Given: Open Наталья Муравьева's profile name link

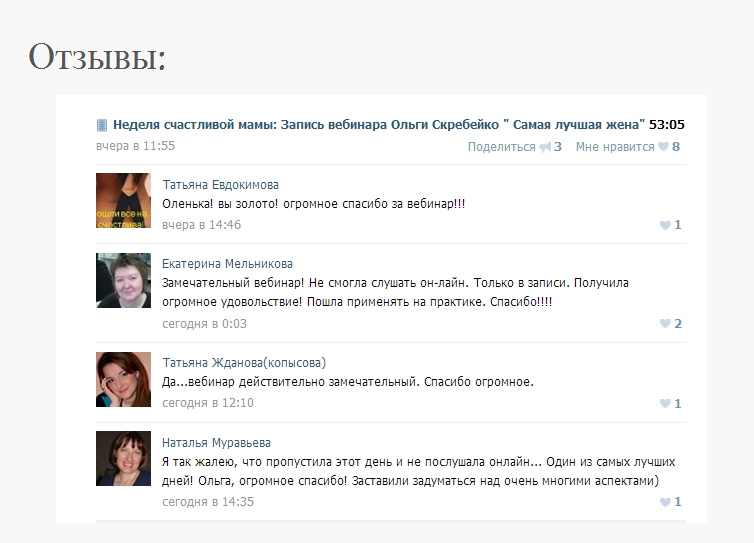Looking at the screenshot, I should pyautogui.click(x=216, y=442).
